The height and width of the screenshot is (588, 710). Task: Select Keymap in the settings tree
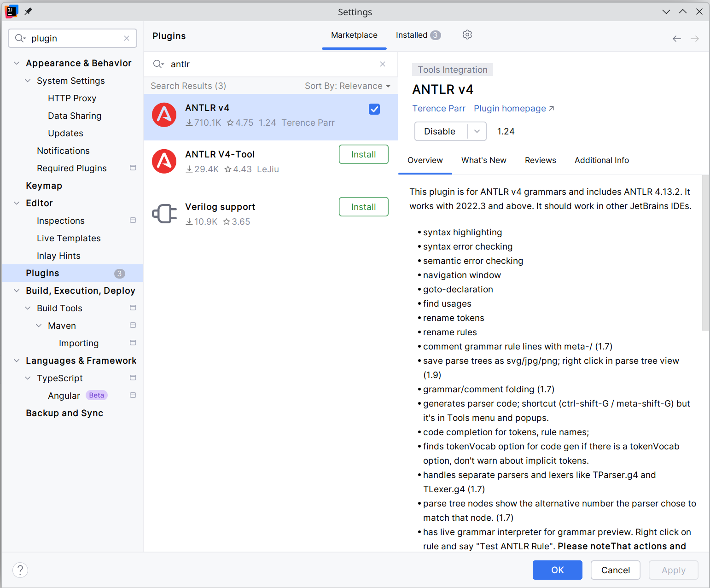tap(44, 186)
